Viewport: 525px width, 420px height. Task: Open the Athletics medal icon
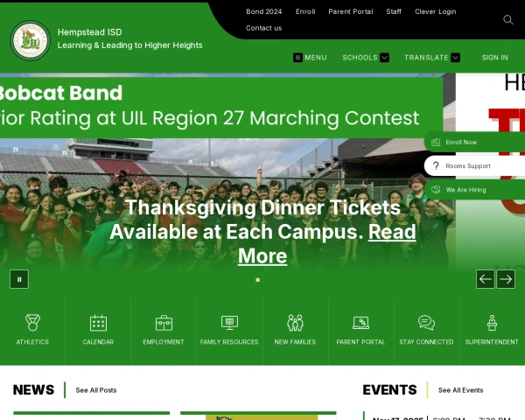click(32, 323)
